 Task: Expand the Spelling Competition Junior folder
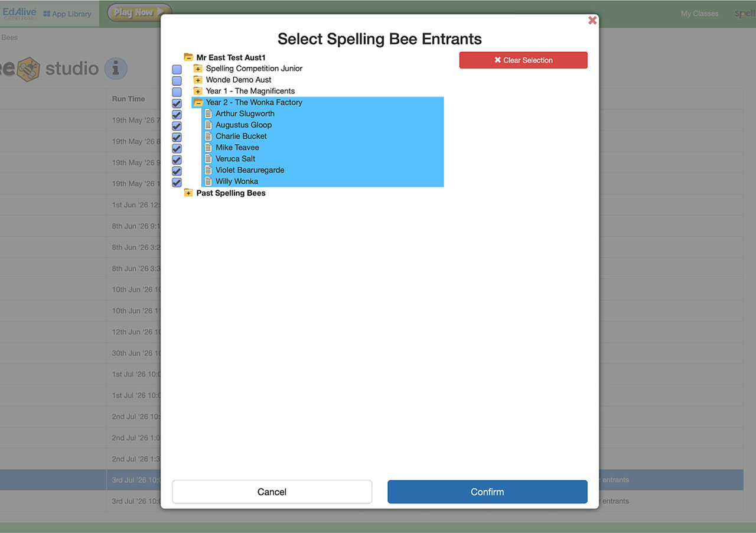198,69
